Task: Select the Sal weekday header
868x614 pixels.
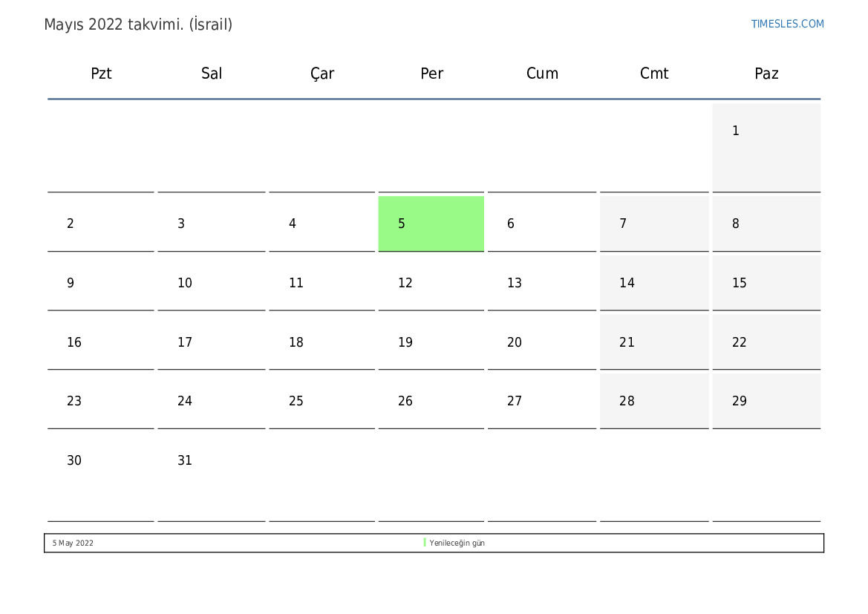Action: coord(212,74)
